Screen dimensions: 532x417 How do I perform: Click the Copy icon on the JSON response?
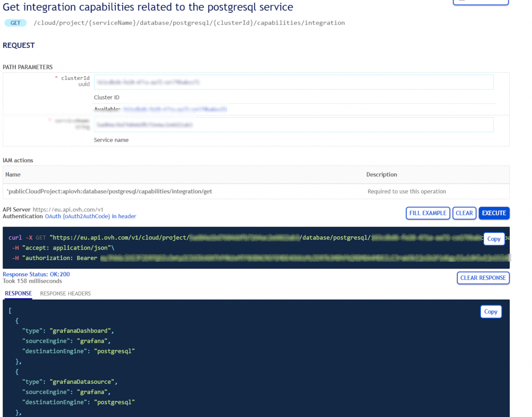(x=491, y=311)
